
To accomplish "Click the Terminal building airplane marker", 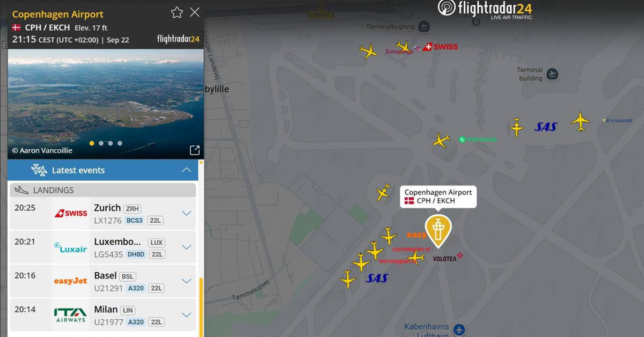I will point(552,74).
